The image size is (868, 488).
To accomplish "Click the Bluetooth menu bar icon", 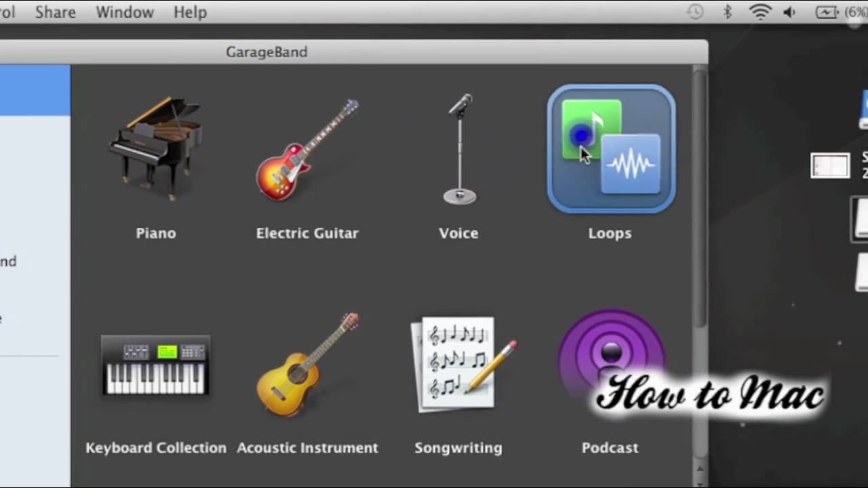I will click(x=728, y=12).
